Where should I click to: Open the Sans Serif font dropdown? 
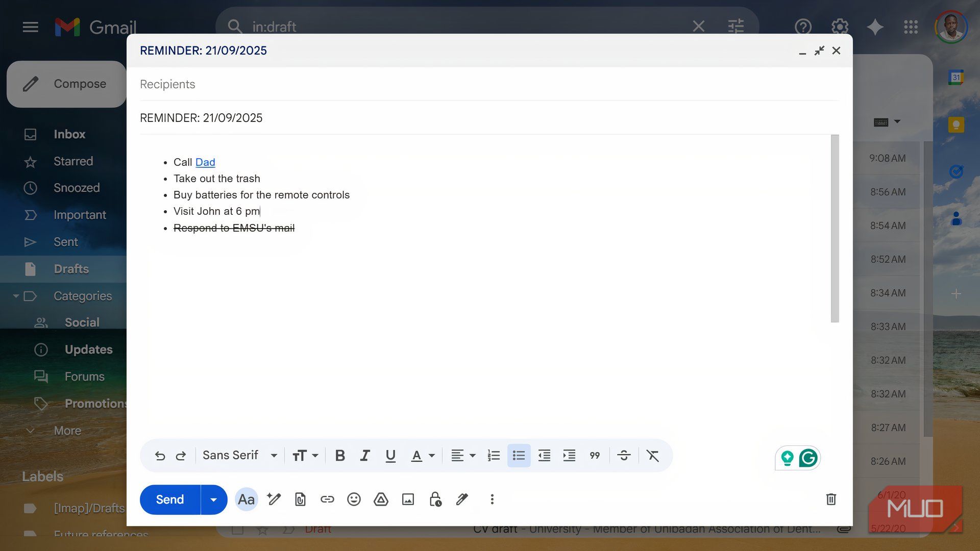239,456
